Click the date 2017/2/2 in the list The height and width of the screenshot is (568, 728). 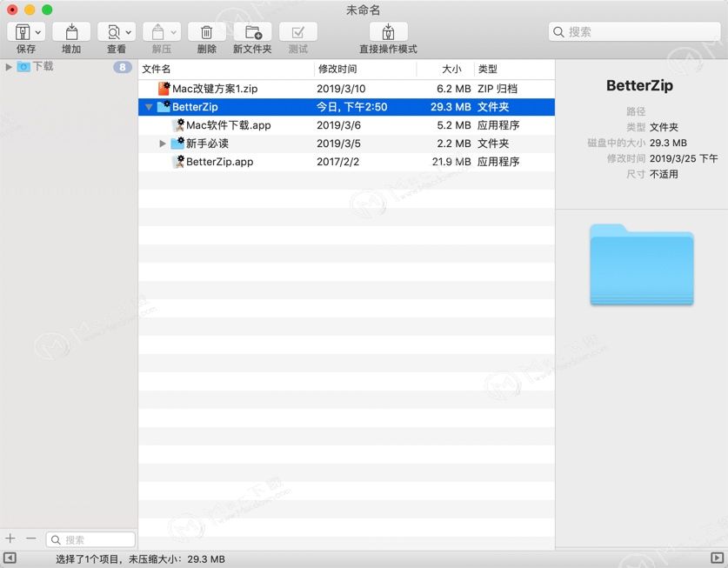[337, 162]
